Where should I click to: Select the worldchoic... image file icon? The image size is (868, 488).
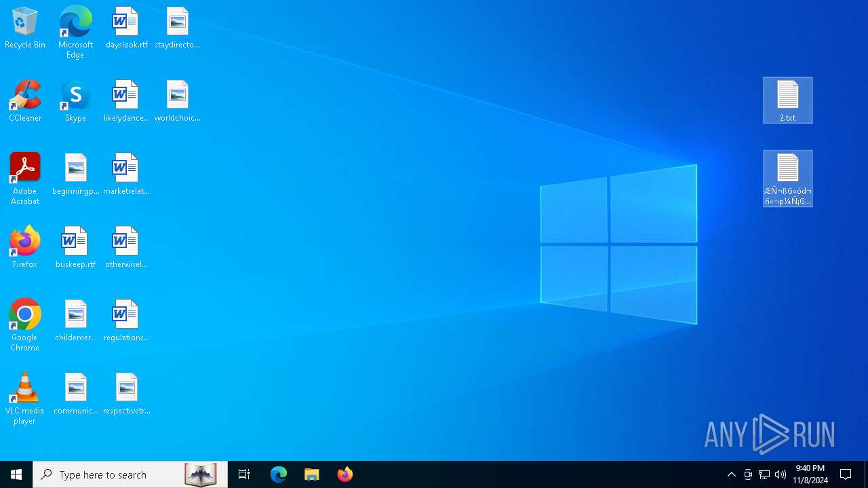coord(177,102)
